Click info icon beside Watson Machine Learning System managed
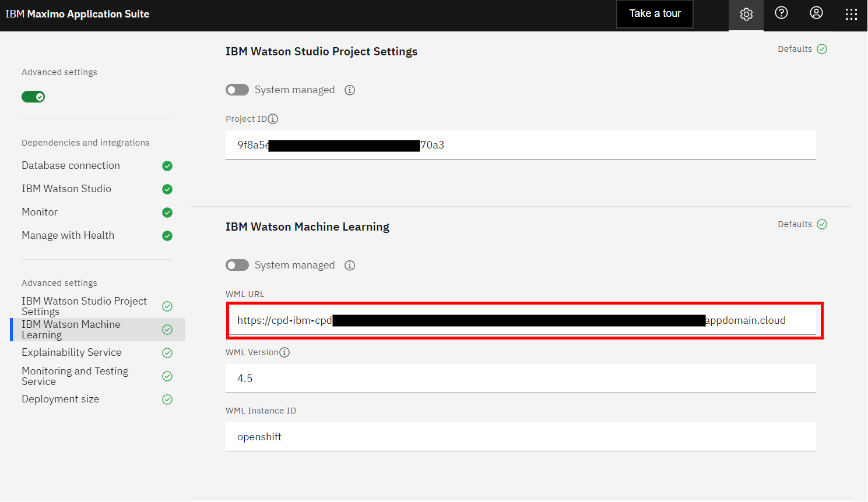The image size is (868, 502). click(350, 266)
